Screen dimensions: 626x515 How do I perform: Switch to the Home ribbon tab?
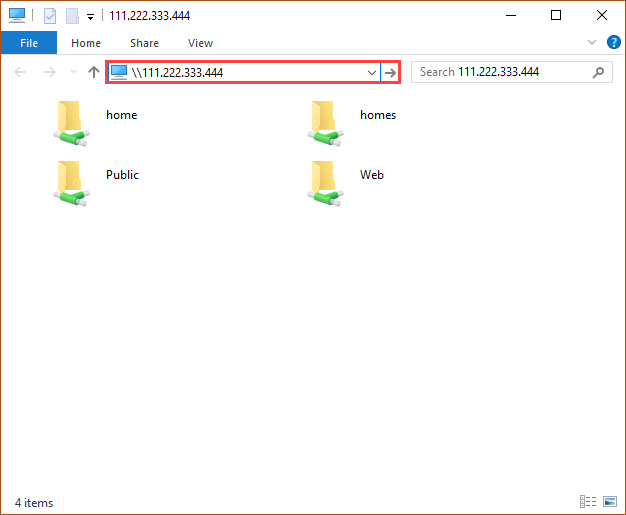tap(86, 43)
